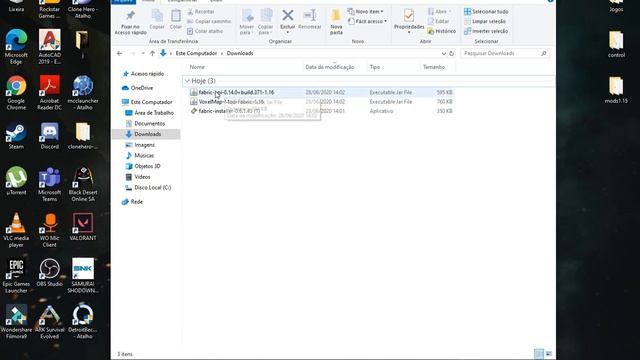
Task: Click the Editar ribbon option
Action: pyautogui.click(x=438, y=21)
